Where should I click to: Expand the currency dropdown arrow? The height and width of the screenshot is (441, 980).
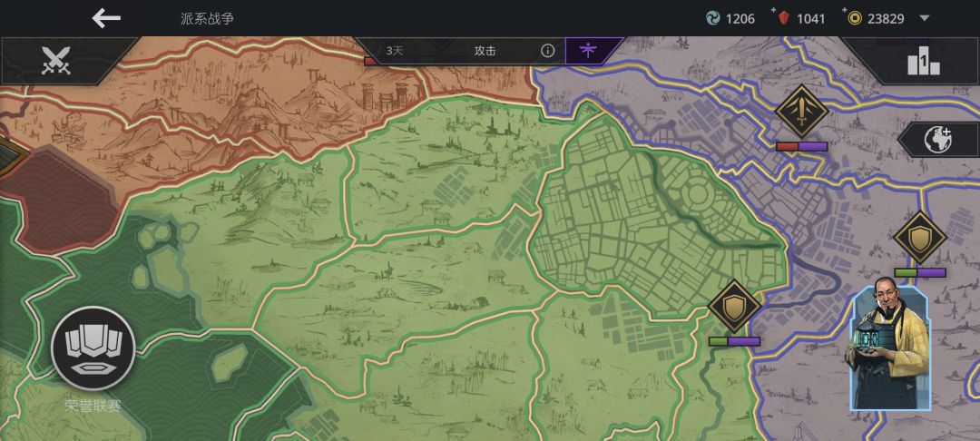coord(925,18)
